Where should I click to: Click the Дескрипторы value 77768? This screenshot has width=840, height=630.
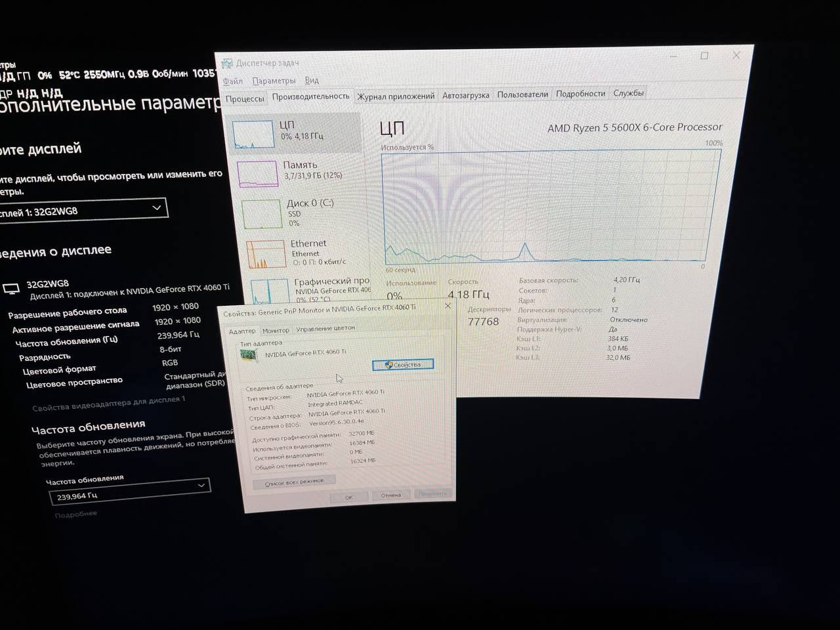pos(483,322)
